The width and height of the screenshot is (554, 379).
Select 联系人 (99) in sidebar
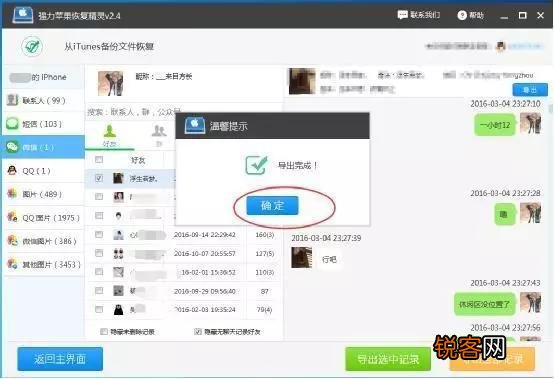click(43, 100)
